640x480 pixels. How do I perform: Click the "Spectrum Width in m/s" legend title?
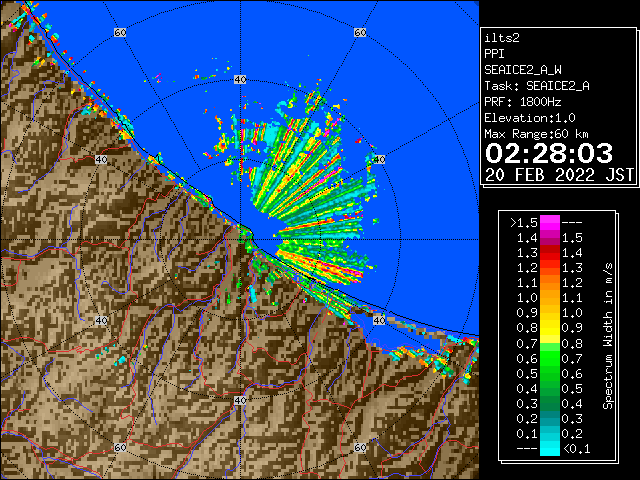tap(608, 336)
